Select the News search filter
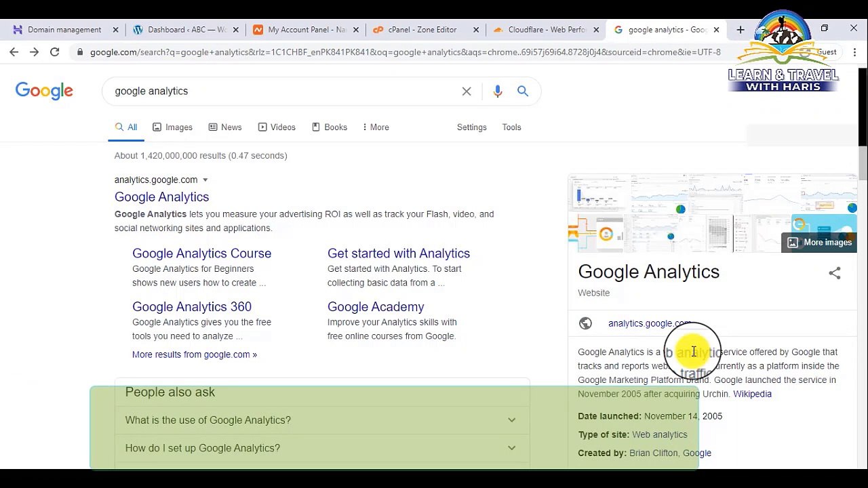 (225, 127)
